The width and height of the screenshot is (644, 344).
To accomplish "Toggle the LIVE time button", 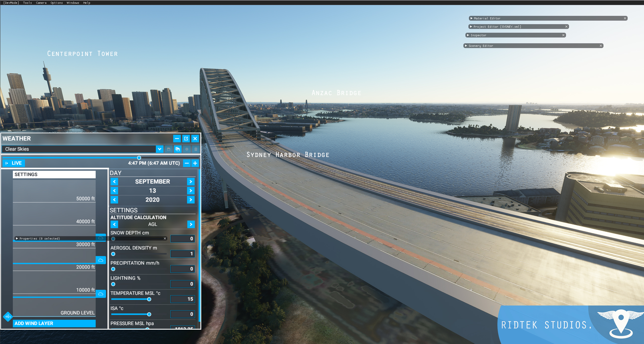I will click(14, 163).
